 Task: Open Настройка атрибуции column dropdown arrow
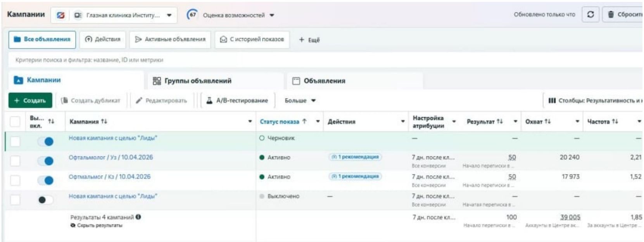click(454, 121)
